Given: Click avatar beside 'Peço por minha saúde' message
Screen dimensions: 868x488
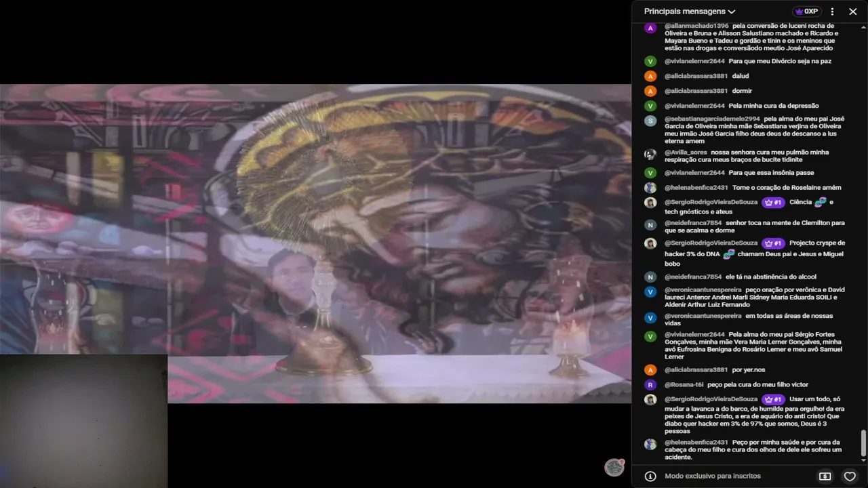Looking at the screenshot, I should point(650,445).
